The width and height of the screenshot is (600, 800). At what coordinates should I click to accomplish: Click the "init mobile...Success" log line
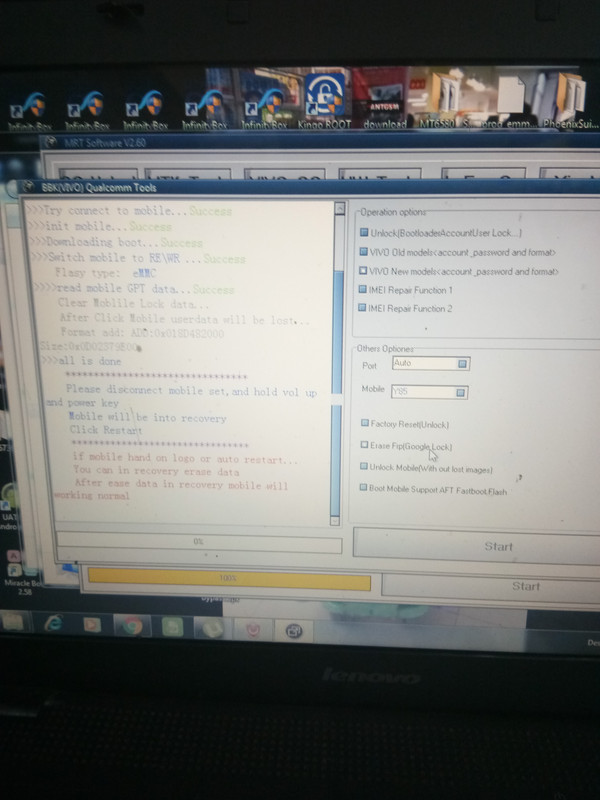(101, 226)
